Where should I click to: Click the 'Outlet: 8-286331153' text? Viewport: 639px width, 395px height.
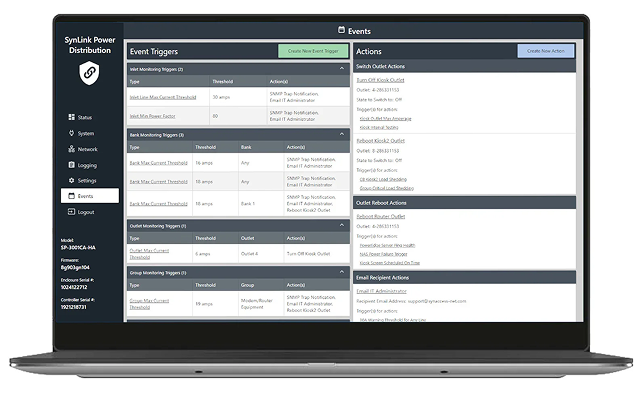378,151
